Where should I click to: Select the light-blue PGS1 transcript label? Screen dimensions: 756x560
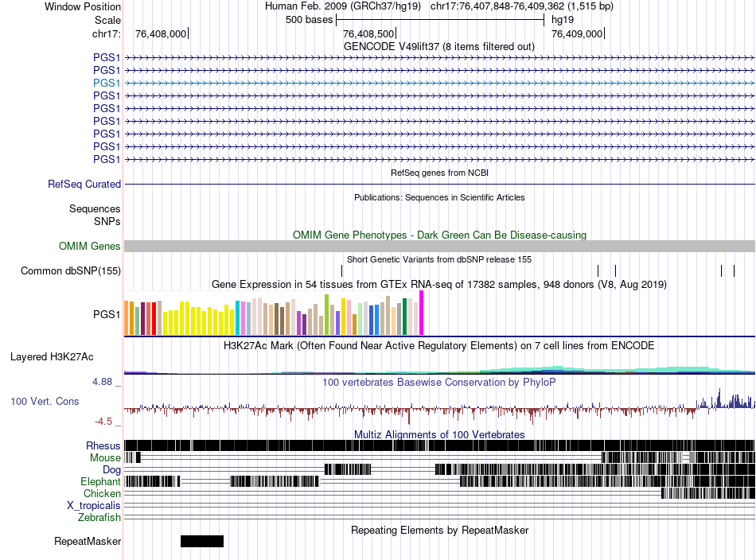107,83
